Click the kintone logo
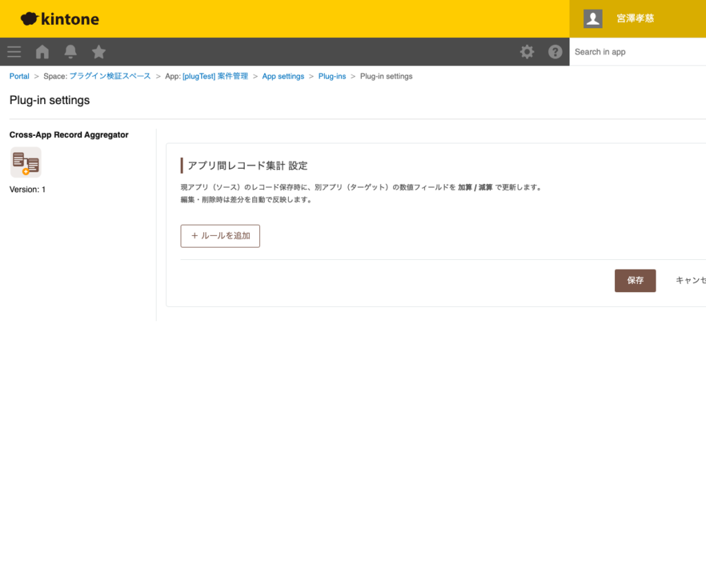This screenshot has width=706, height=588. pyautogui.click(x=59, y=19)
